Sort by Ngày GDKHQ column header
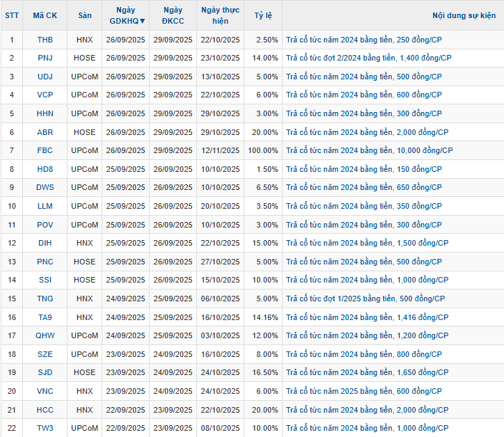The image size is (504, 437). tap(127, 15)
